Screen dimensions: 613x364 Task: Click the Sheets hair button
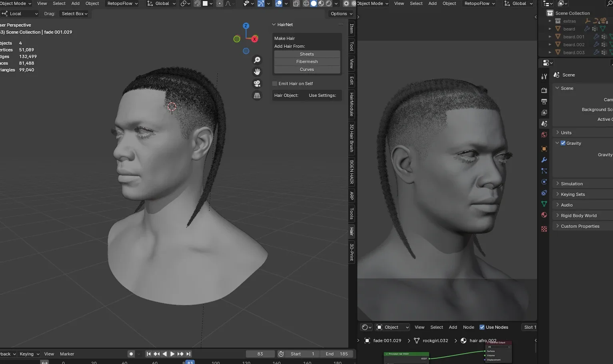307,54
